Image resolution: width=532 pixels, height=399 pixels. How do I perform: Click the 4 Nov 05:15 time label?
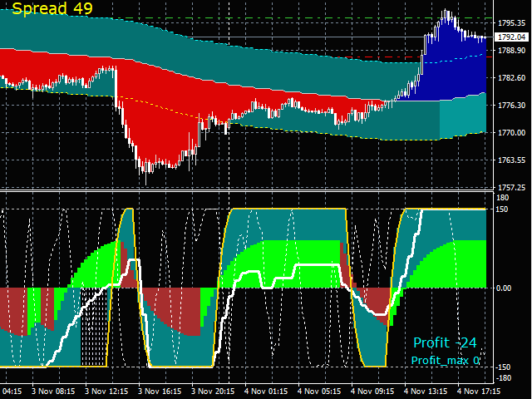[x=319, y=392]
